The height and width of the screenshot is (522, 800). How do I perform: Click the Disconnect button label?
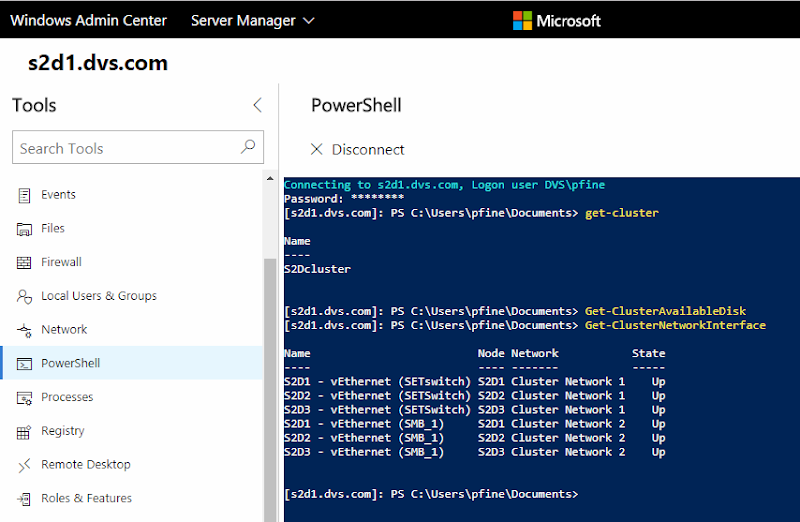(368, 149)
